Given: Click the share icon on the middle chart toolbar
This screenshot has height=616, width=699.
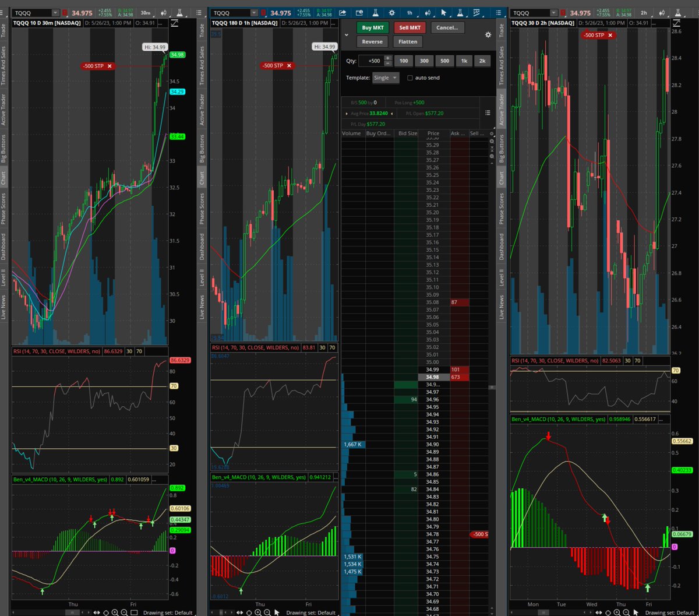Looking at the screenshot, I should pos(343,12).
